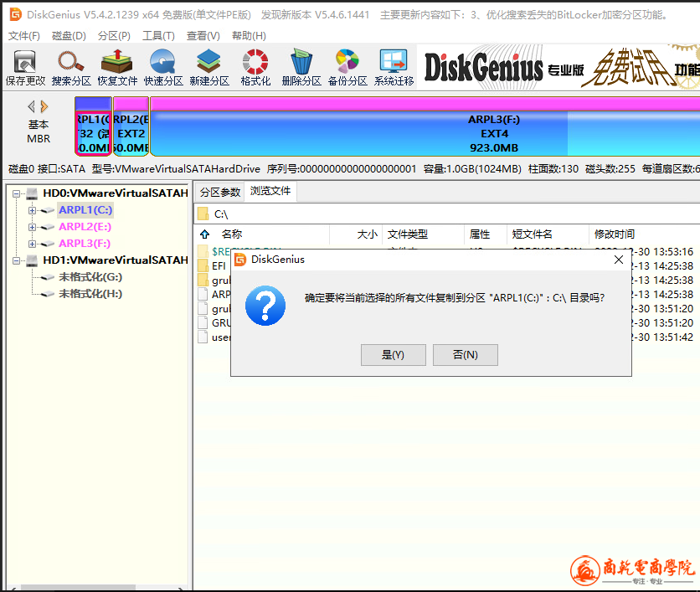Go to the previous disk with the left arrow
The image size is (700, 592).
[31, 106]
